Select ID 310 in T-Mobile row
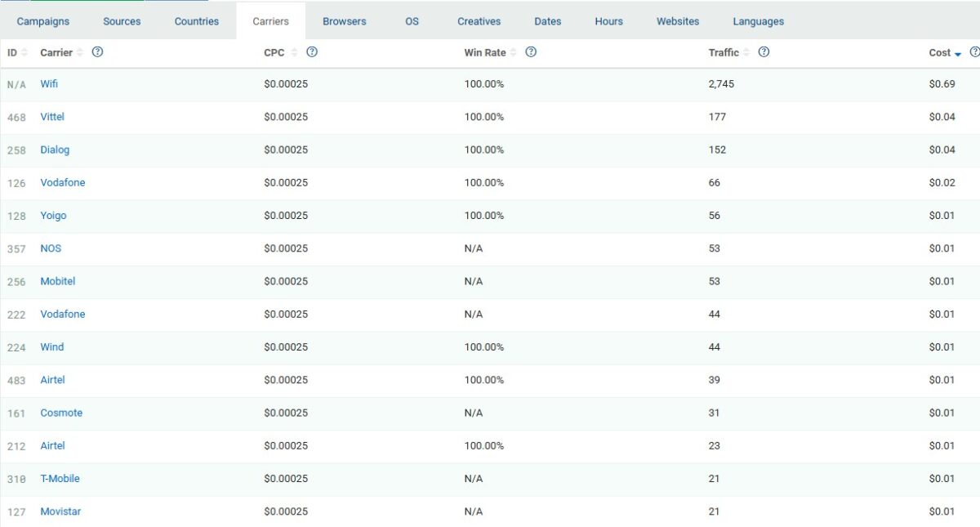The width and height of the screenshot is (980, 527). pyautogui.click(x=16, y=478)
